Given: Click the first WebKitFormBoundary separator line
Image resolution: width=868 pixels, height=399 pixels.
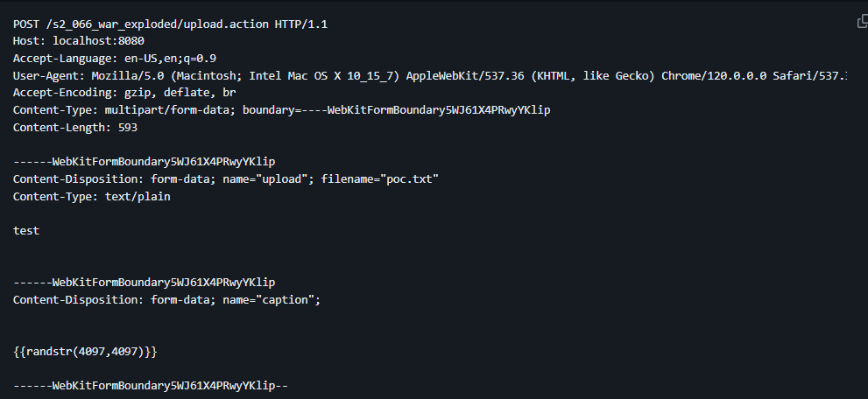Looking at the screenshot, I should (145, 162).
